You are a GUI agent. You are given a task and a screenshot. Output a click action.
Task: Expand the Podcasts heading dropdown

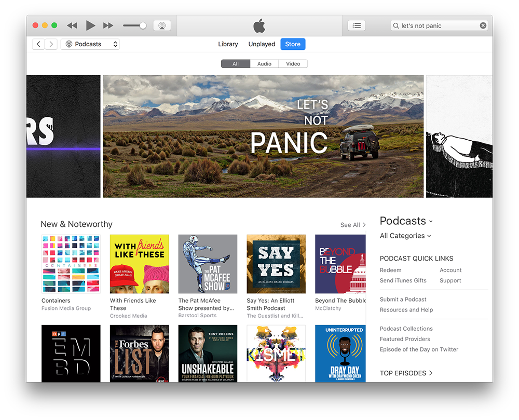[406, 221]
